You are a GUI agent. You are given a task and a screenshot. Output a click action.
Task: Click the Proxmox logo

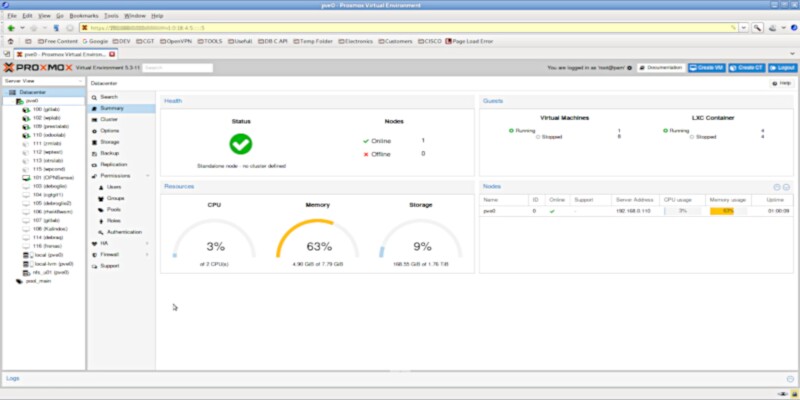pyautogui.click(x=38, y=67)
